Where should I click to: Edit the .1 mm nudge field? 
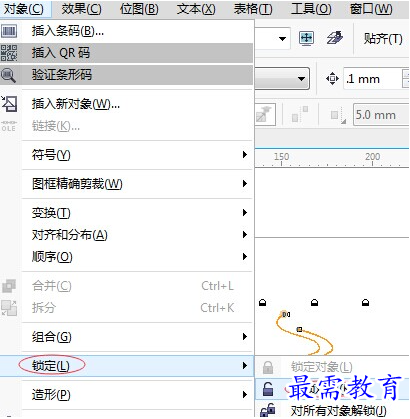(372, 79)
